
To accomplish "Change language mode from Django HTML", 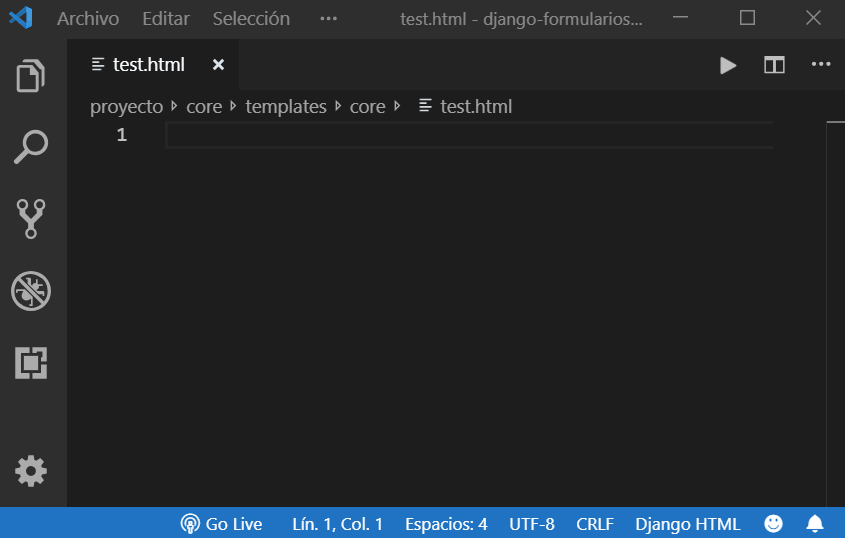I will 687,524.
